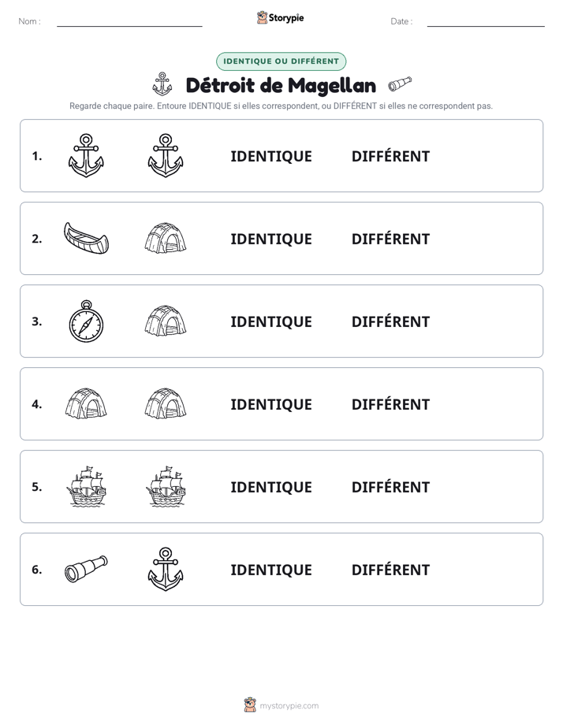Image resolution: width=563 pixels, height=728 pixels.
Task: Open the mystorypie.com footer link
Action: tap(281, 705)
